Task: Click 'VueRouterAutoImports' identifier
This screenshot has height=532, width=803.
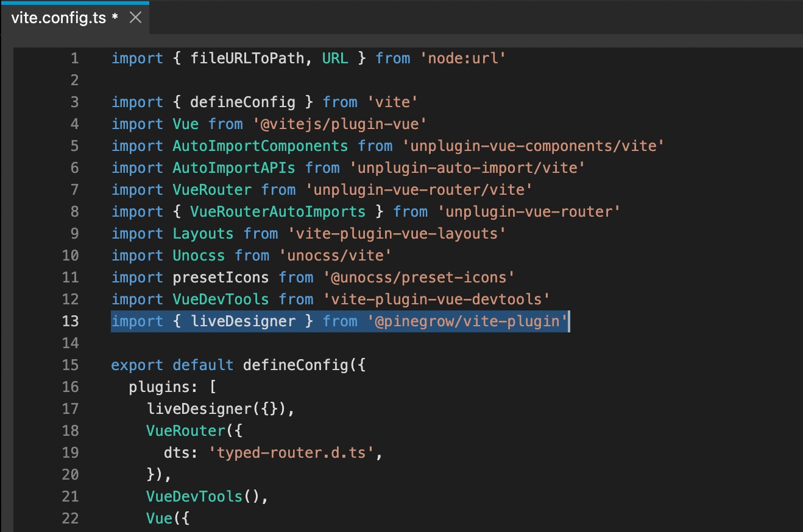Action: click(278, 212)
